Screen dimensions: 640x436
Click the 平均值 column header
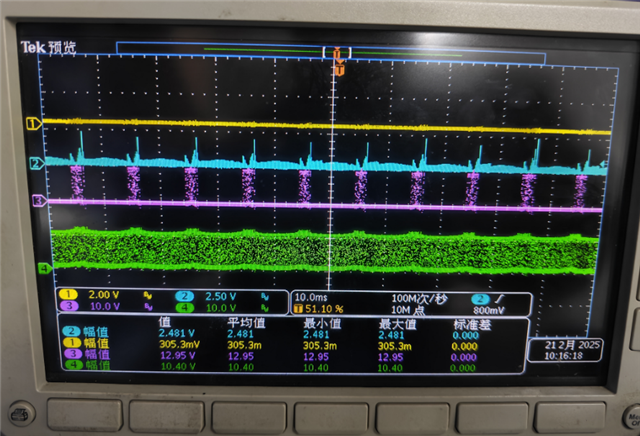(246, 323)
